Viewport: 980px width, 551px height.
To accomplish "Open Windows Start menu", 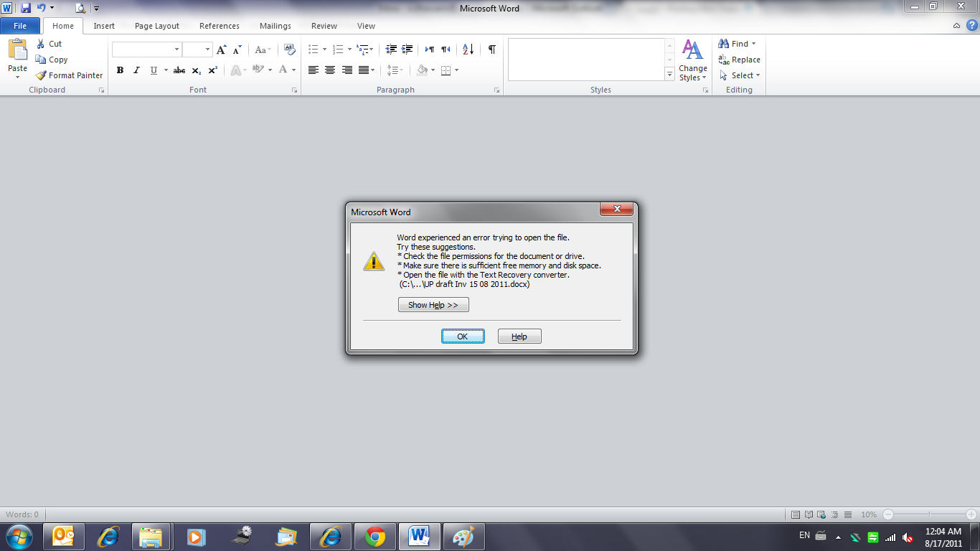I will [x=18, y=536].
